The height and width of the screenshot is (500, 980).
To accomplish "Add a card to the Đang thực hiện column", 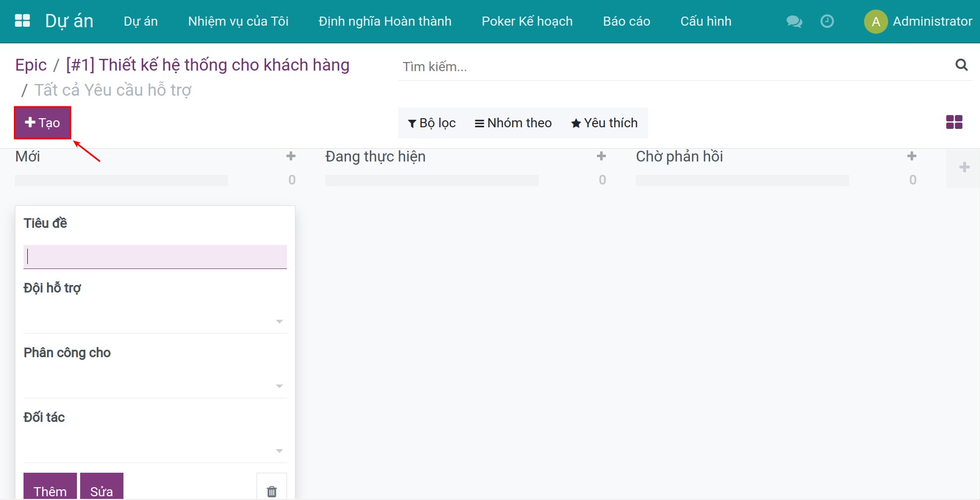I will [601, 156].
